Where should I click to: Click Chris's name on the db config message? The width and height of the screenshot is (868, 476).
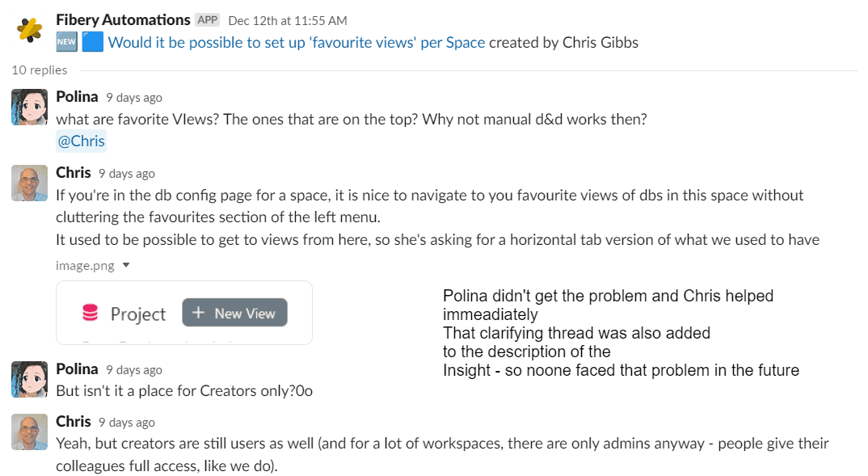tap(74, 173)
